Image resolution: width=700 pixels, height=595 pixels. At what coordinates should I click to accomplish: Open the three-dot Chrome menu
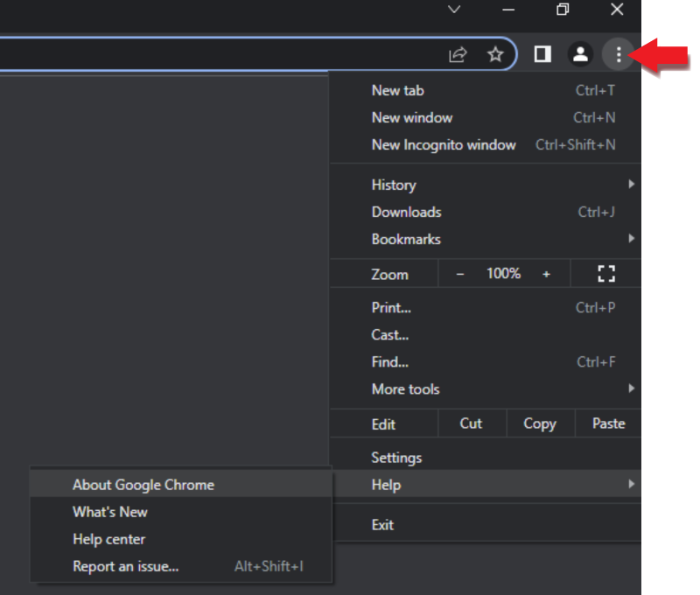point(619,53)
